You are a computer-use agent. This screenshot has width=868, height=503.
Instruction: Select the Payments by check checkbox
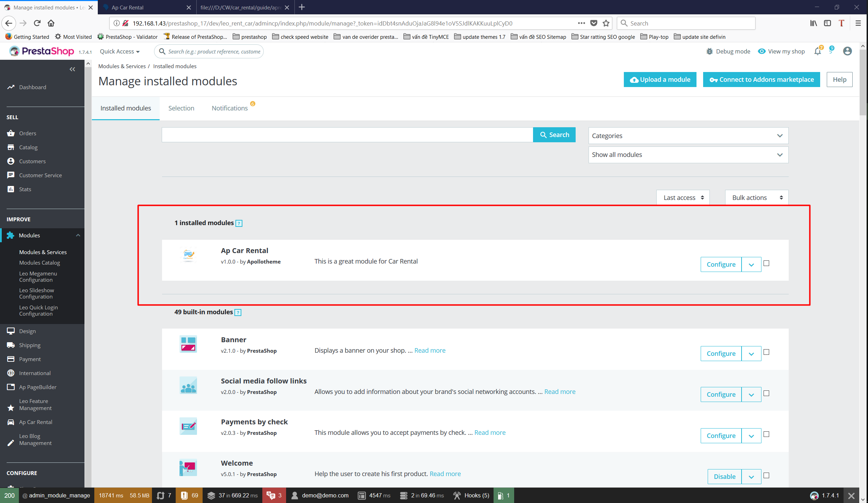click(x=766, y=434)
